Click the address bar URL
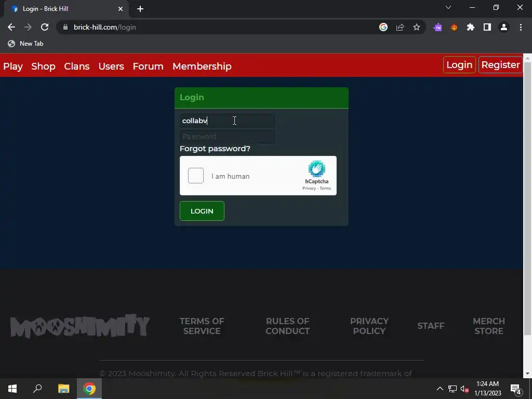Image resolution: width=532 pixels, height=399 pixels. [105, 27]
